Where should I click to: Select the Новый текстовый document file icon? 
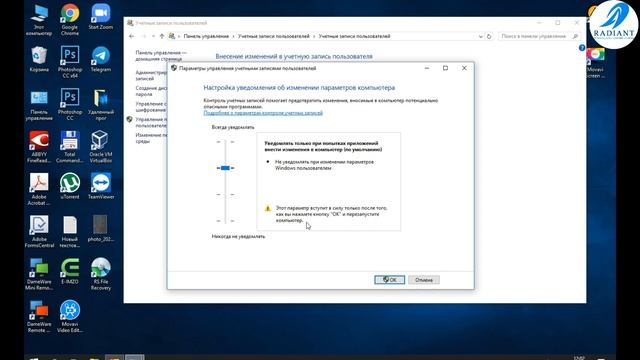coord(70,231)
